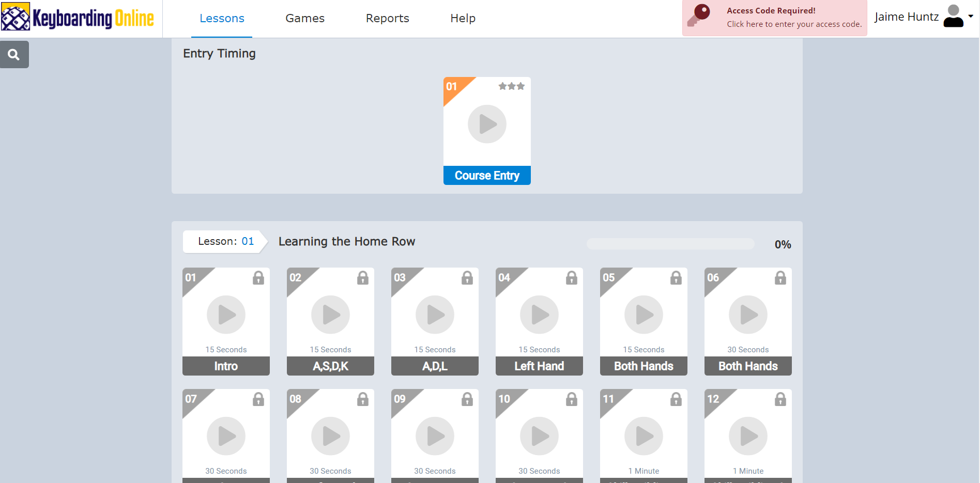Click the user profile avatar icon
Screen dimensions: 980x483
953,17
